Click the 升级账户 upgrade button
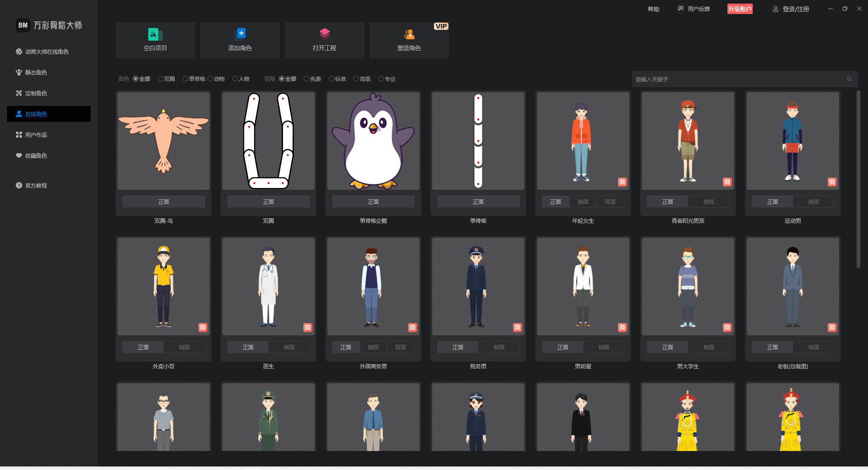The height and width of the screenshot is (470, 868). point(740,9)
